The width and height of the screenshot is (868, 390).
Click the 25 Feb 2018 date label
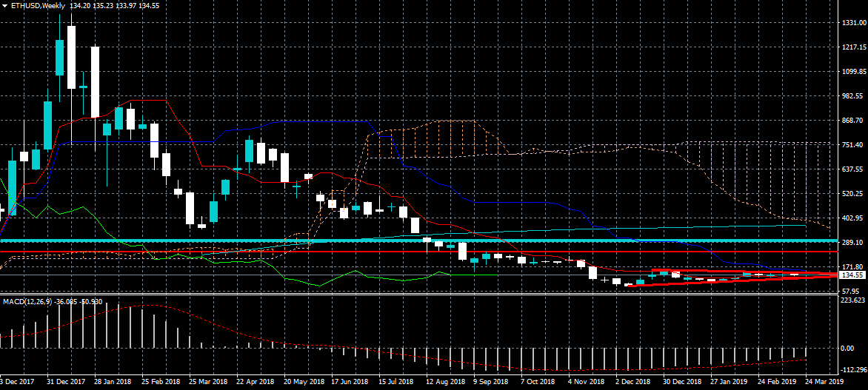coord(161,382)
